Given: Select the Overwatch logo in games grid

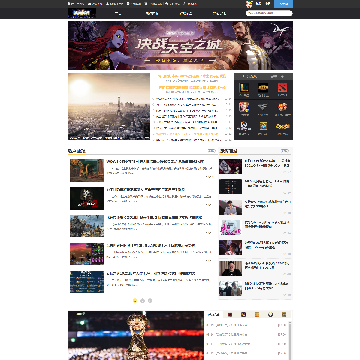Looking at the screenshot, I should tap(244, 126).
